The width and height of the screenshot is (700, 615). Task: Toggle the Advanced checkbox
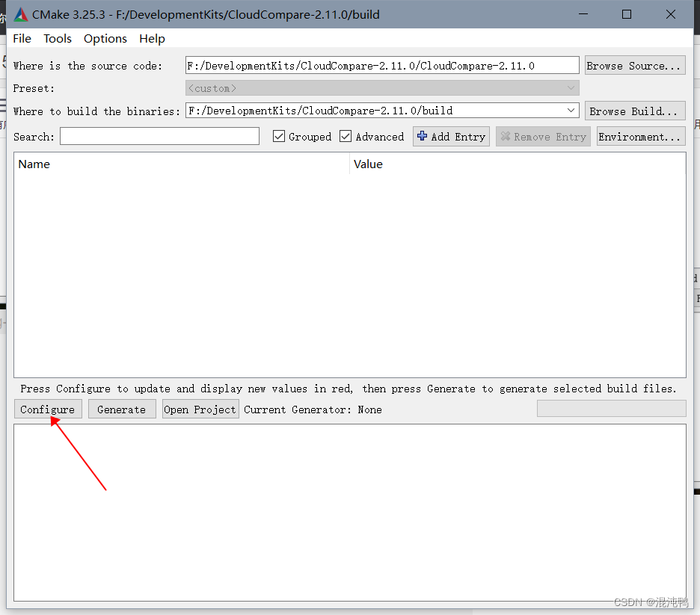click(346, 137)
